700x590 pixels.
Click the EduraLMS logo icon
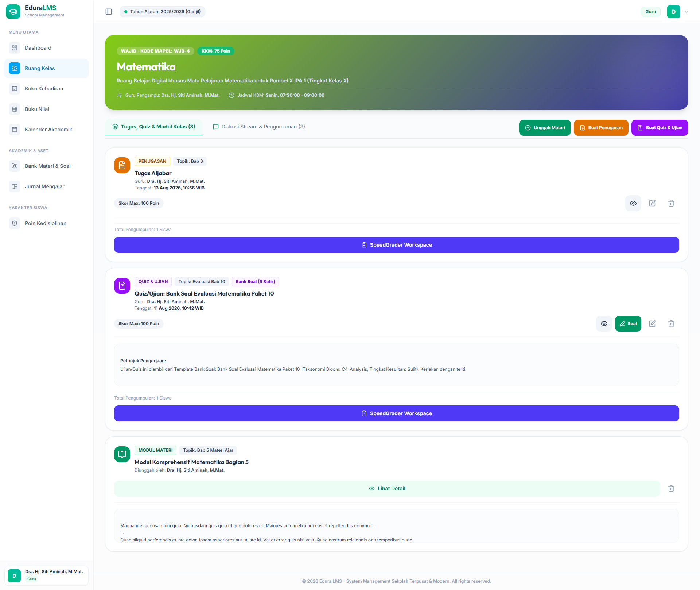click(x=13, y=12)
